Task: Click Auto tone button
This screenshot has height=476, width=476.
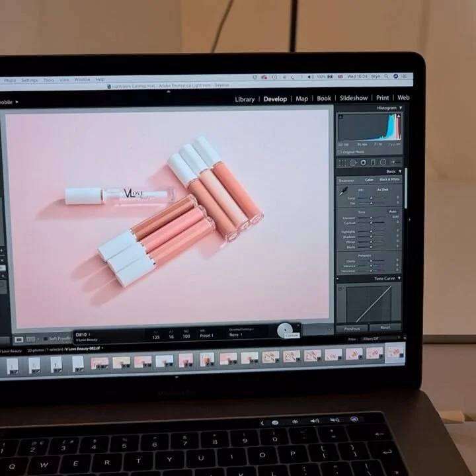Action: (393, 212)
